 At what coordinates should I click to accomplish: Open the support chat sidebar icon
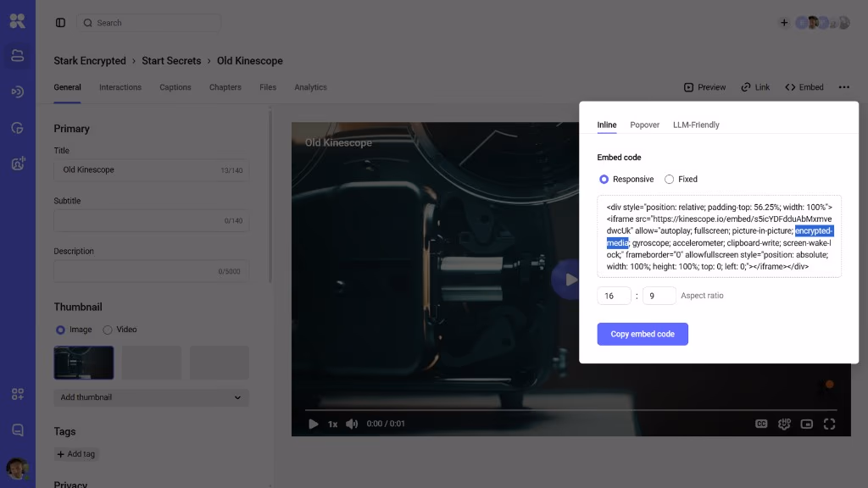point(17,430)
